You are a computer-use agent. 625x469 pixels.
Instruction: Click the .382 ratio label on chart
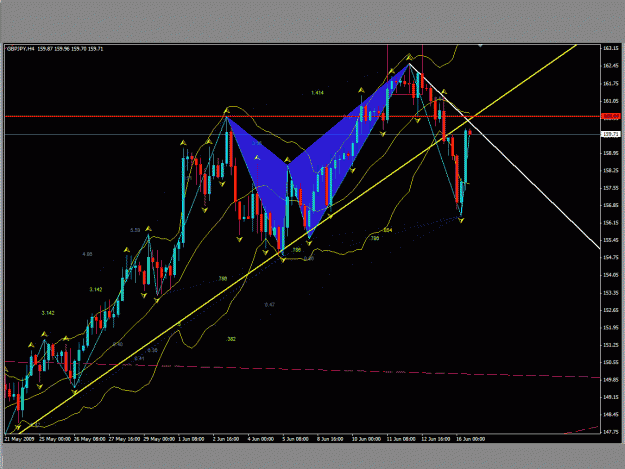(231, 339)
